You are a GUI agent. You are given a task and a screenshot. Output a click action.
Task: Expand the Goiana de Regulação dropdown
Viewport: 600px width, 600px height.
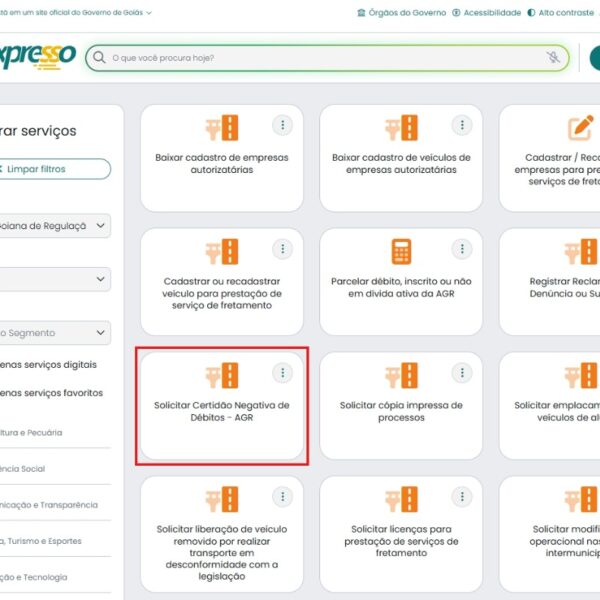tap(55, 226)
